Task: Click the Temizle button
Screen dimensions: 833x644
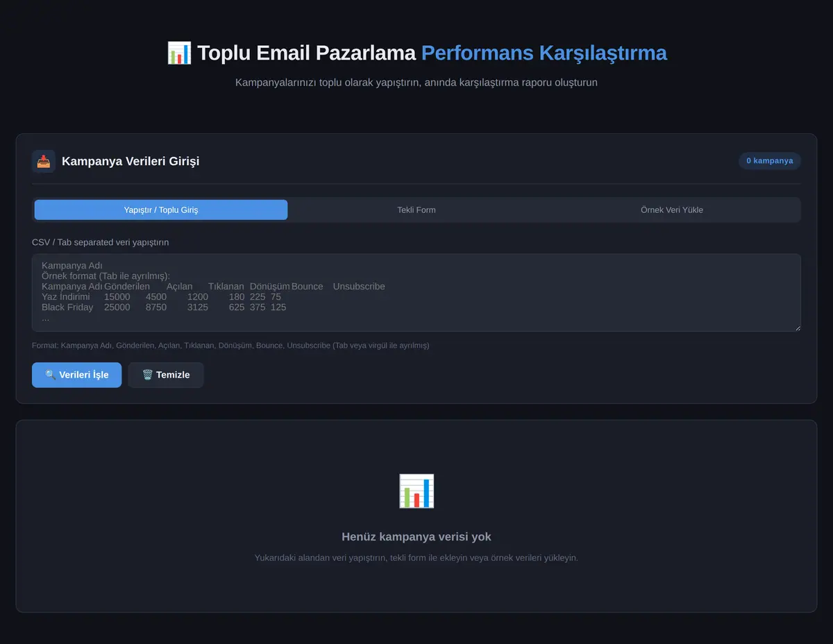Action: [166, 375]
